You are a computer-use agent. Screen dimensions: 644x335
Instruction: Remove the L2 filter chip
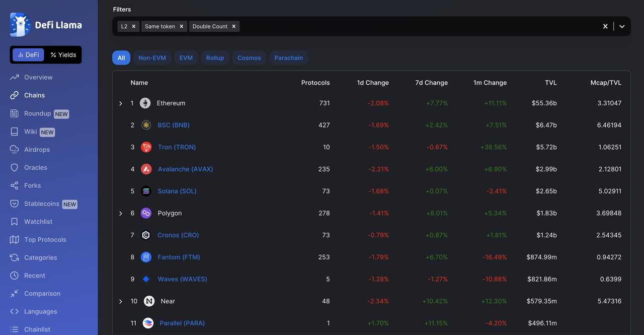(134, 26)
